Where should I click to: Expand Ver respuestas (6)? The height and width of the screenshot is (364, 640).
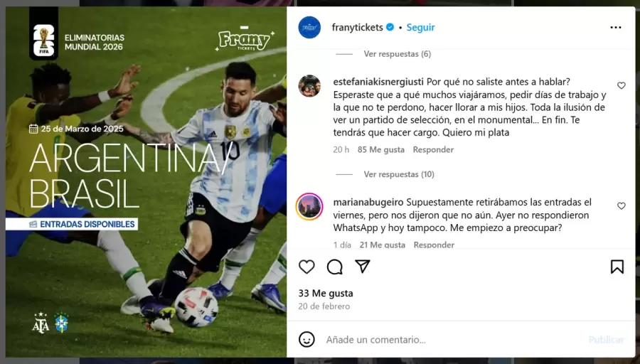[397, 54]
